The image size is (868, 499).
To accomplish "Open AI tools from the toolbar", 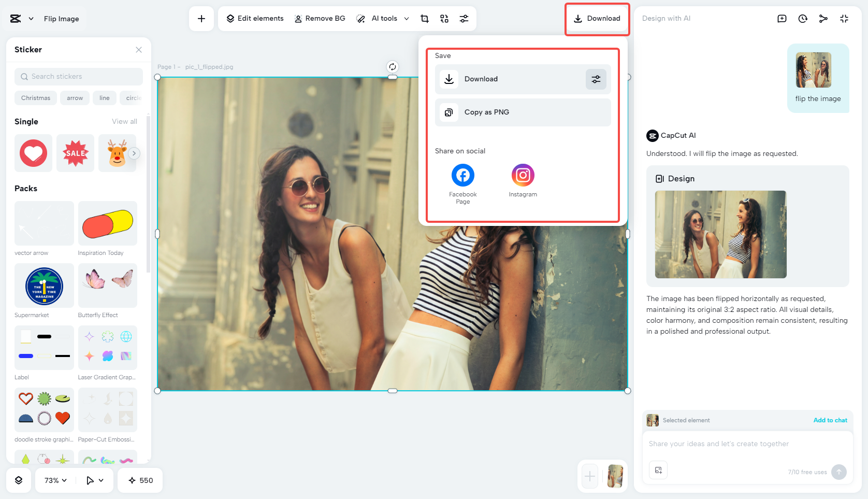I will [383, 18].
